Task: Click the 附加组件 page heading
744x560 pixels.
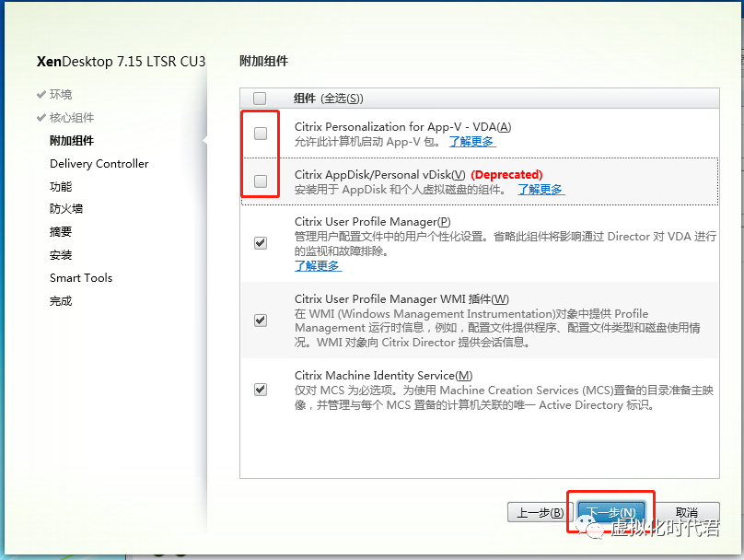Action: (264, 61)
